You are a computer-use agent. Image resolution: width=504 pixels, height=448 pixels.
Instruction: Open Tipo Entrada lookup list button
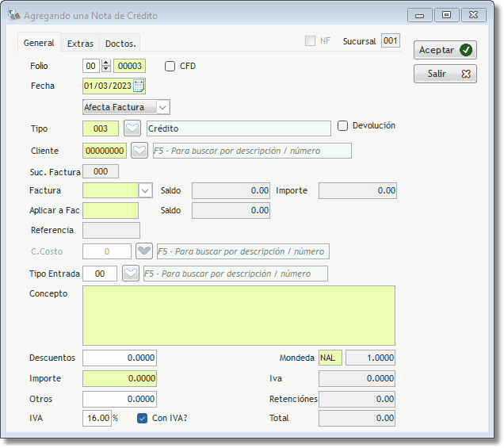pyautogui.click(x=131, y=274)
